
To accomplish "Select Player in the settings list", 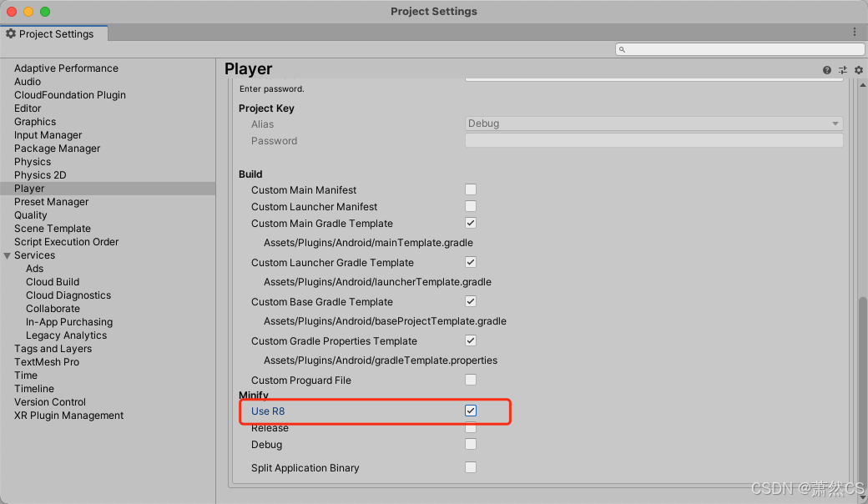I will click(108, 189).
